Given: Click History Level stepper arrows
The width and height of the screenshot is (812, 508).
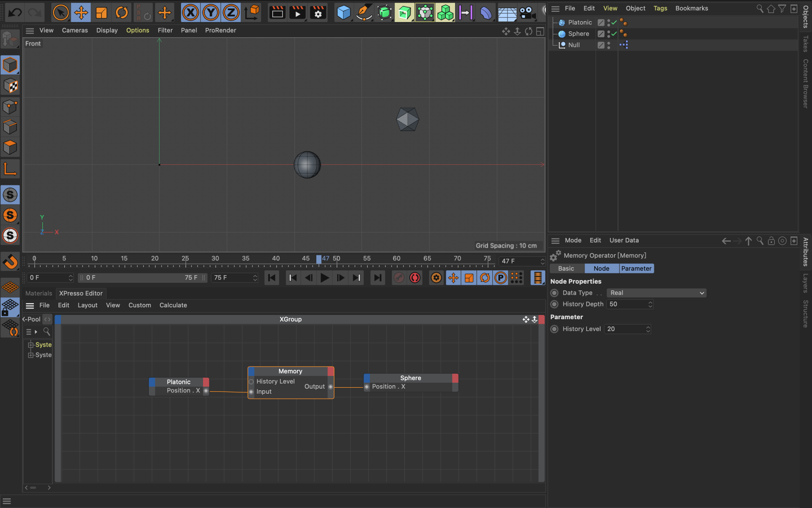Looking at the screenshot, I should pos(647,329).
